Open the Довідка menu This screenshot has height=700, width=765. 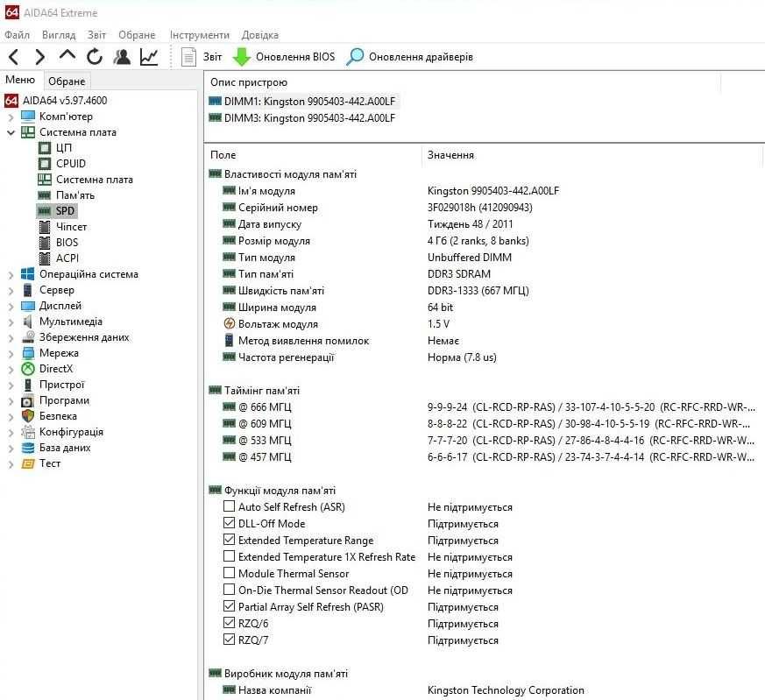(x=260, y=35)
